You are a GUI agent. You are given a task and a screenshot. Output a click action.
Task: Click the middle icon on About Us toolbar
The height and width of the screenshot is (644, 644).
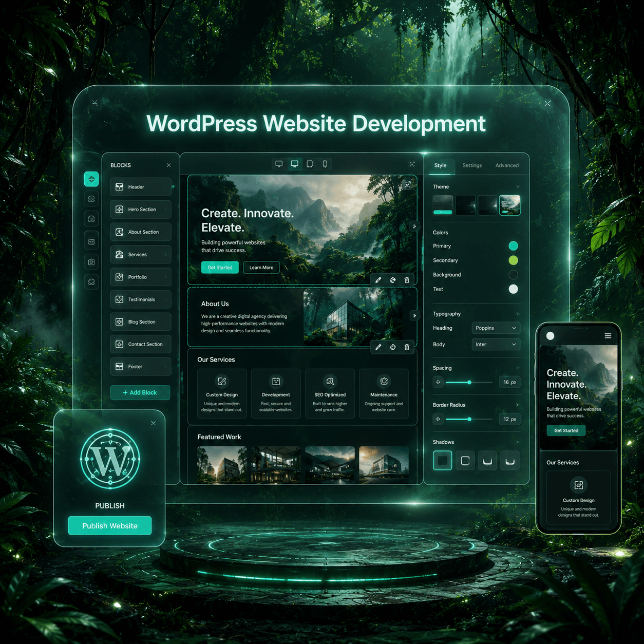[393, 347]
